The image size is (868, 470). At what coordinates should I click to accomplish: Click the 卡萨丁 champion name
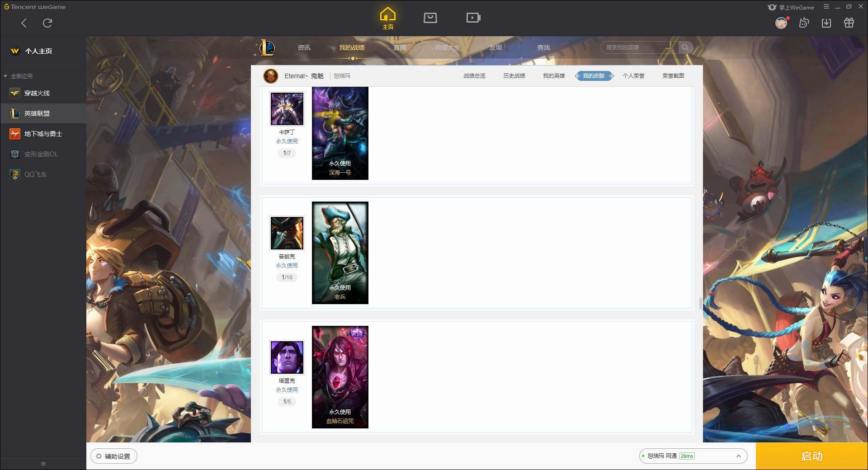click(287, 132)
